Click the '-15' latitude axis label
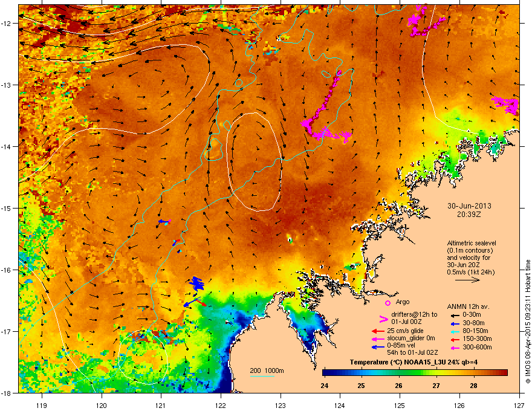532x411 pixels. pos(7,208)
